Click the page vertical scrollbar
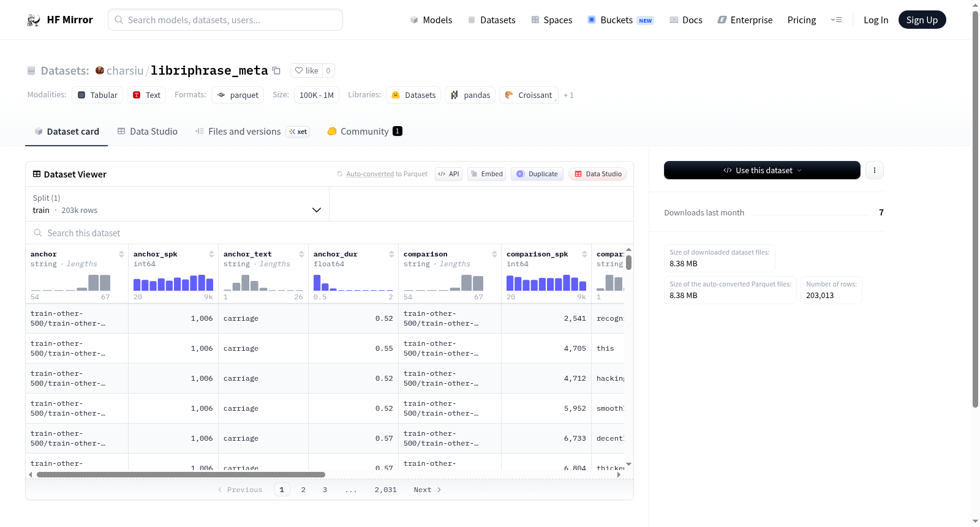The height and width of the screenshot is (527, 980). 976,208
